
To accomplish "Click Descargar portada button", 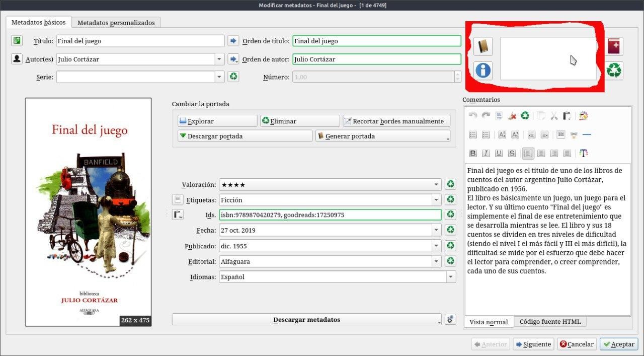I will click(245, 136).
